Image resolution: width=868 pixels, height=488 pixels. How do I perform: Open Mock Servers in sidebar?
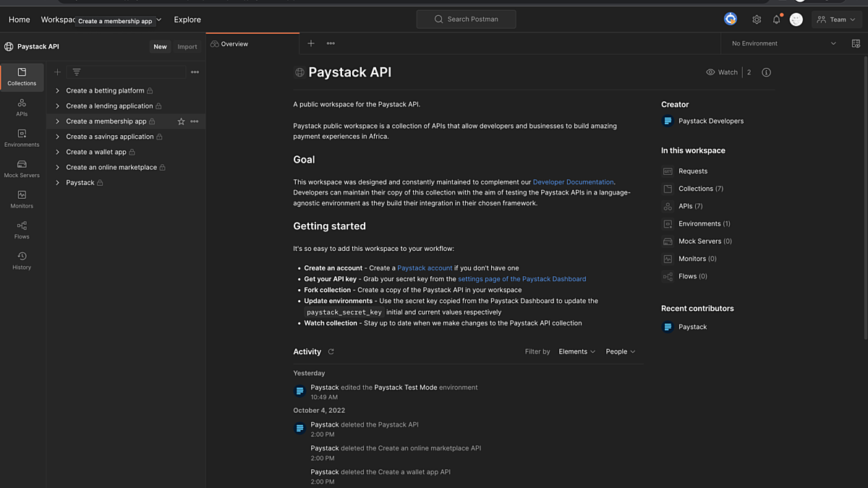(x=22, y=168)
